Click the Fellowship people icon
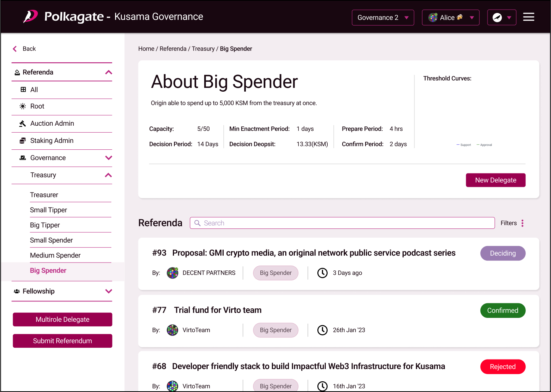Image resolution: width=551 pixels, height=392 pixels. pyautogui.click(x=17, y=291)
